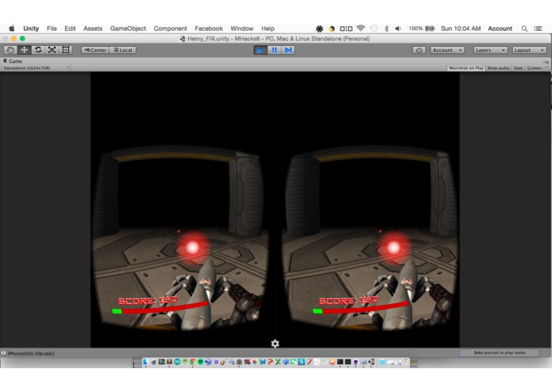Open the Help menu
Viewport: 552px width, 392px height.
268,29
